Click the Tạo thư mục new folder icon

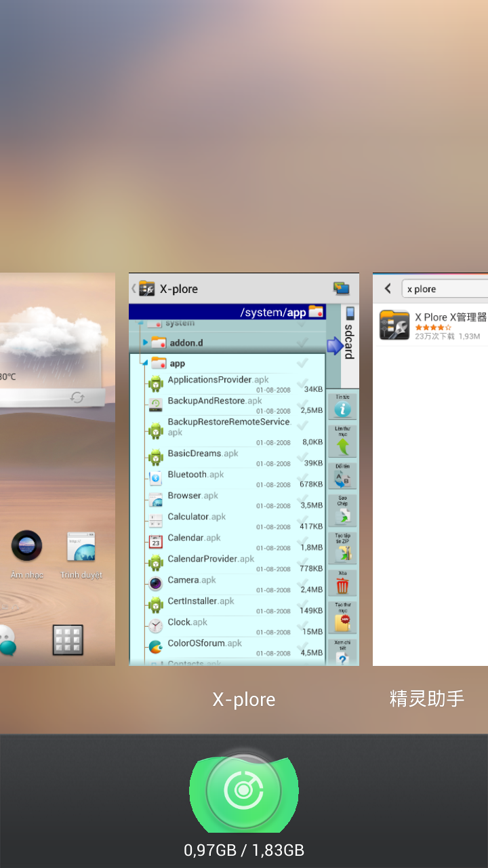343,618
